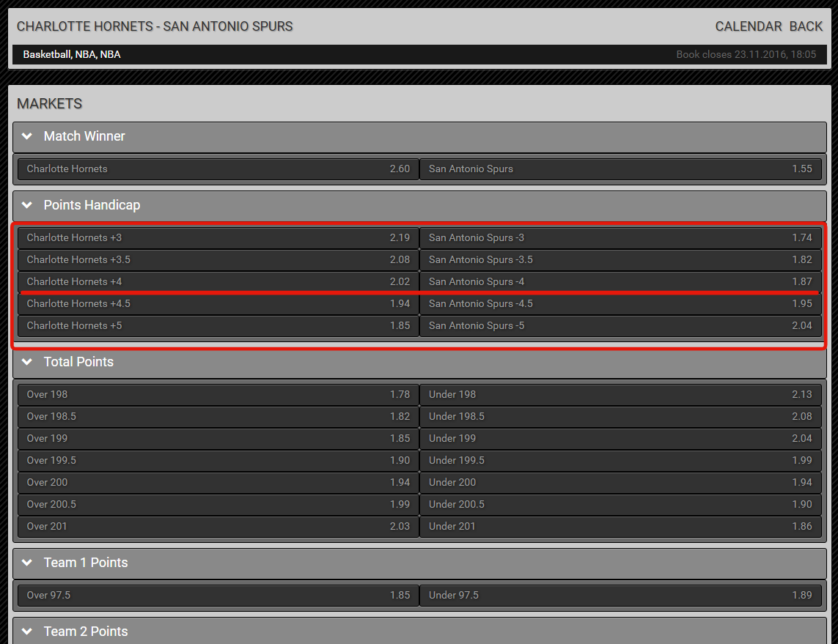
Task: Select Charlotte Hornets +3.5 handicap
Action: click(218, 259)
